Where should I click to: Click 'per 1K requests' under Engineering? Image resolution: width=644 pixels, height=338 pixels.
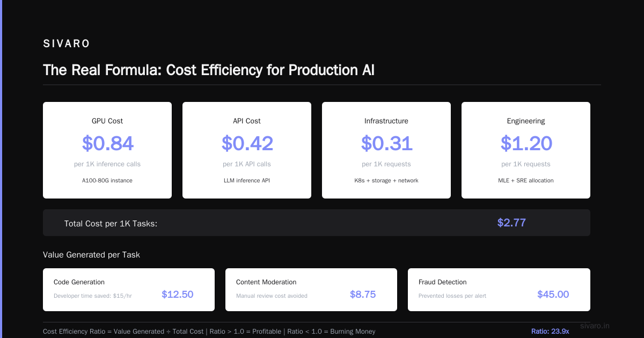tap(526, 164)
